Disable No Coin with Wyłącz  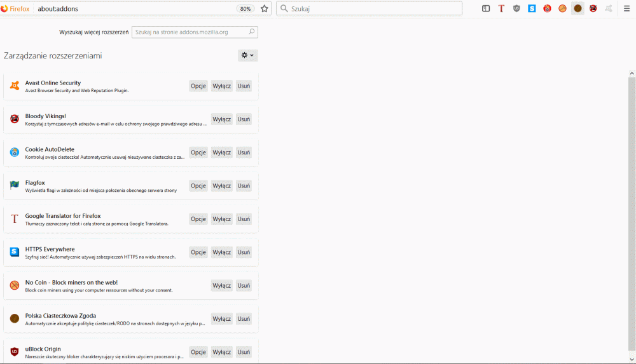pos(222,285)
